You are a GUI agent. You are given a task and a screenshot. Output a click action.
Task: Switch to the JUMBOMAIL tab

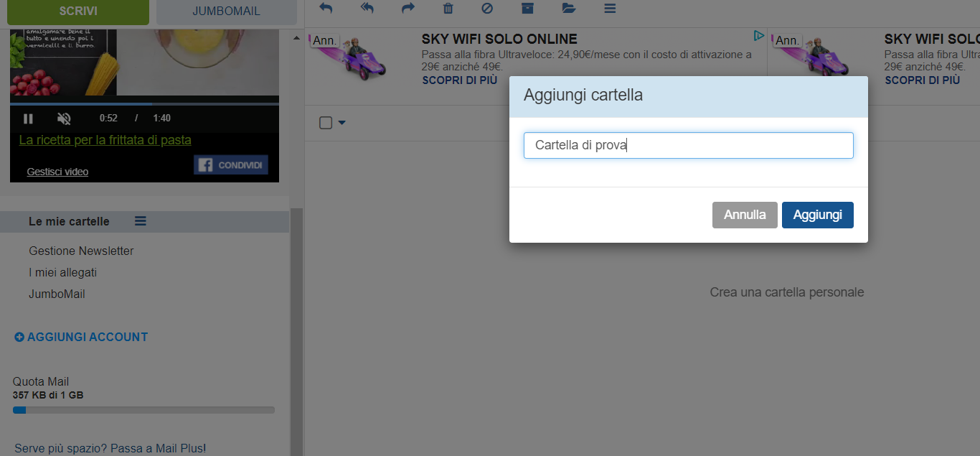[x=225, y=10]
